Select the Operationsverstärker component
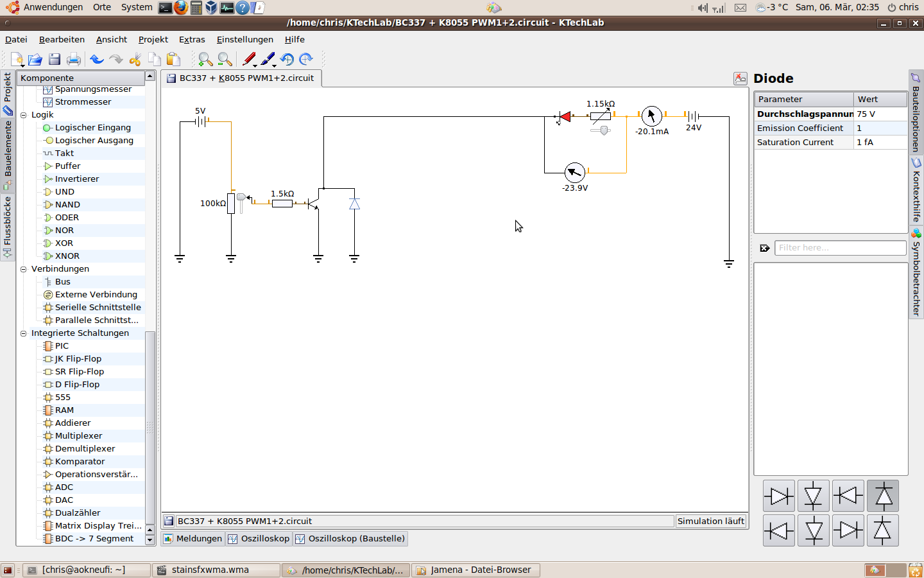Image resolution: width=924 pixels, height=578 pixels. click(x=96, y=475)
